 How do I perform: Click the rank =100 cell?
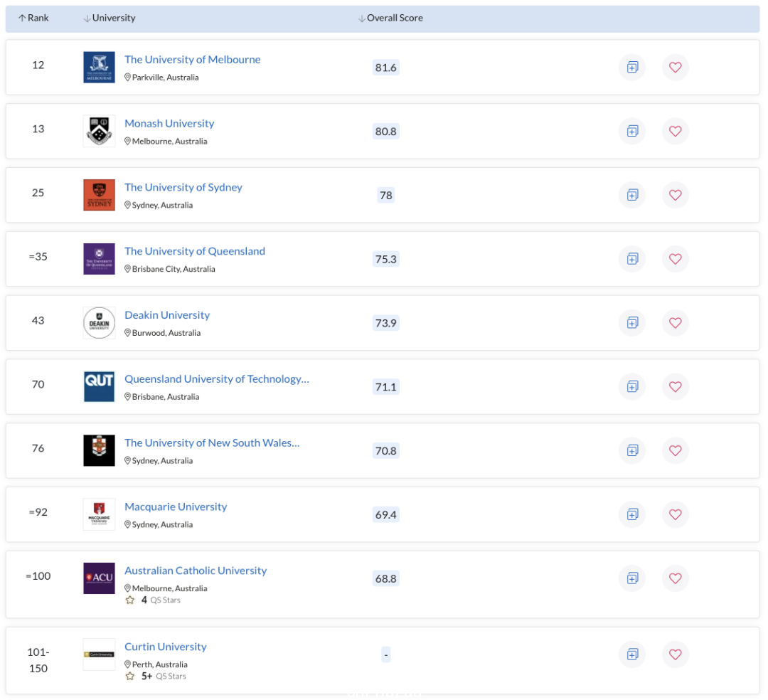(x=38, y=576)
